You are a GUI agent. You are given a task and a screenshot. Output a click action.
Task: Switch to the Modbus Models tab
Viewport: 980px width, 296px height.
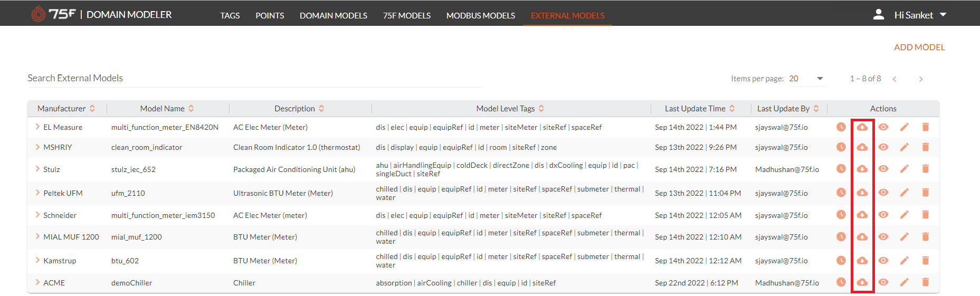pyautogui.click(x=481, y=16)
